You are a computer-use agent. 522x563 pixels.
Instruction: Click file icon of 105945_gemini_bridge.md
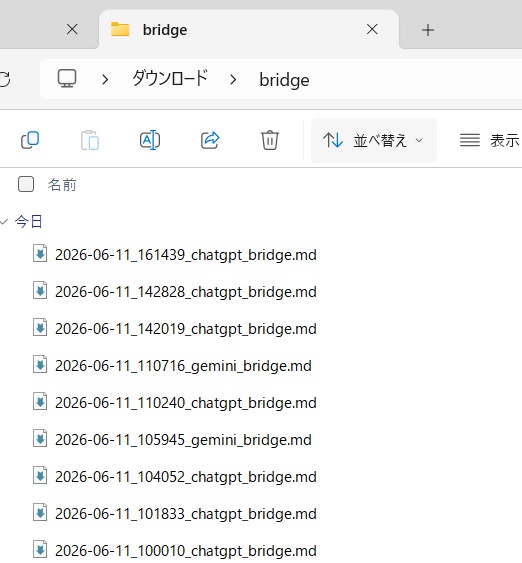(40, 438)
